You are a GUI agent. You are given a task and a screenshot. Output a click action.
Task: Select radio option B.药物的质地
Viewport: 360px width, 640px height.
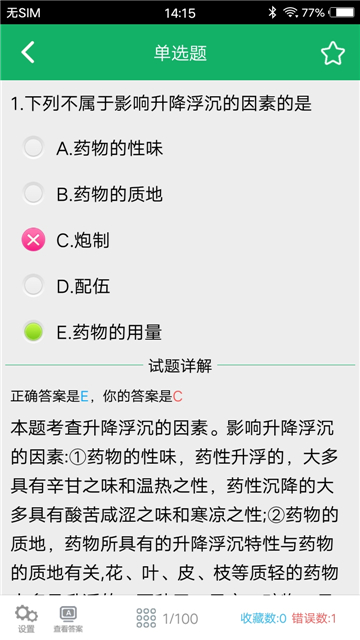(x=33, y=193)
